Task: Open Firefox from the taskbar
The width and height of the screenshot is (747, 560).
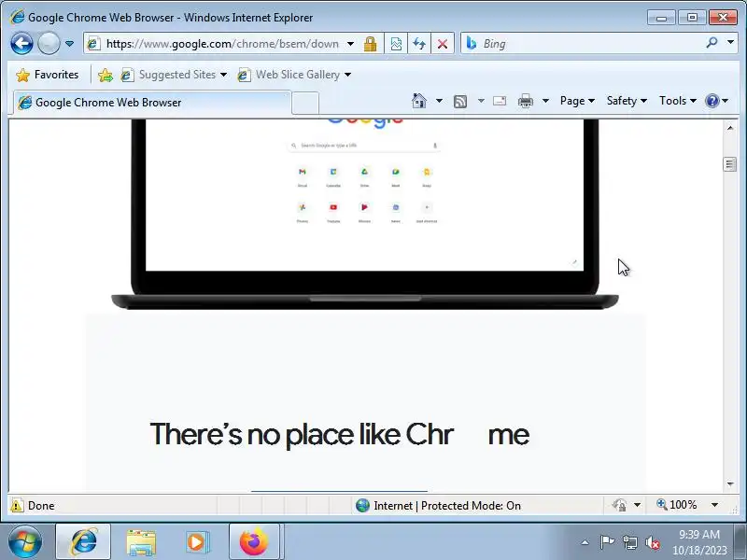Action: point(254,542)
